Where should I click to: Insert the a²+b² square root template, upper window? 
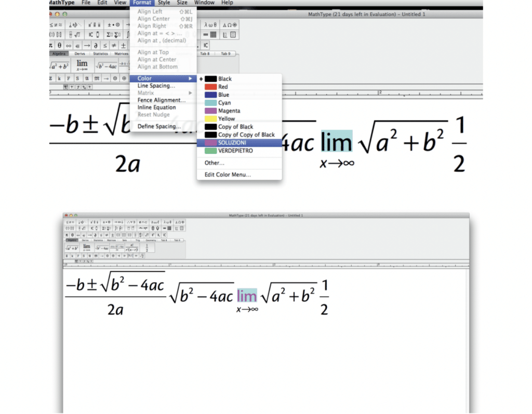tap(60, 66)
